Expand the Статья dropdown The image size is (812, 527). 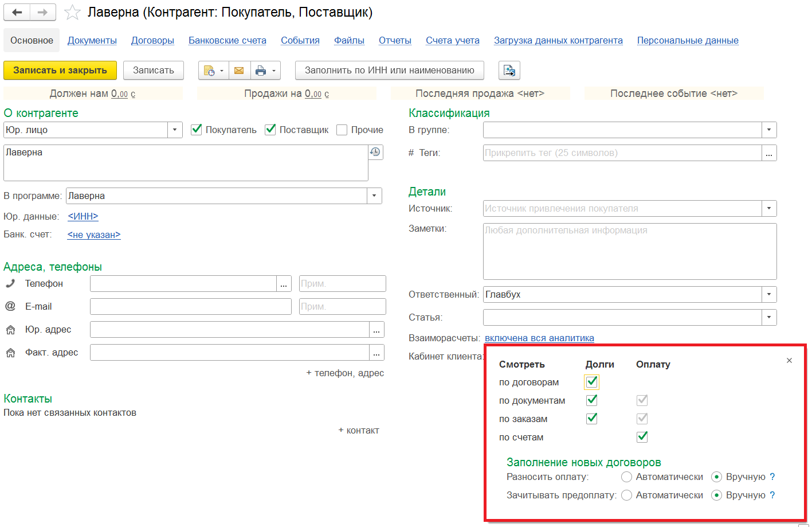pos(769,318)
